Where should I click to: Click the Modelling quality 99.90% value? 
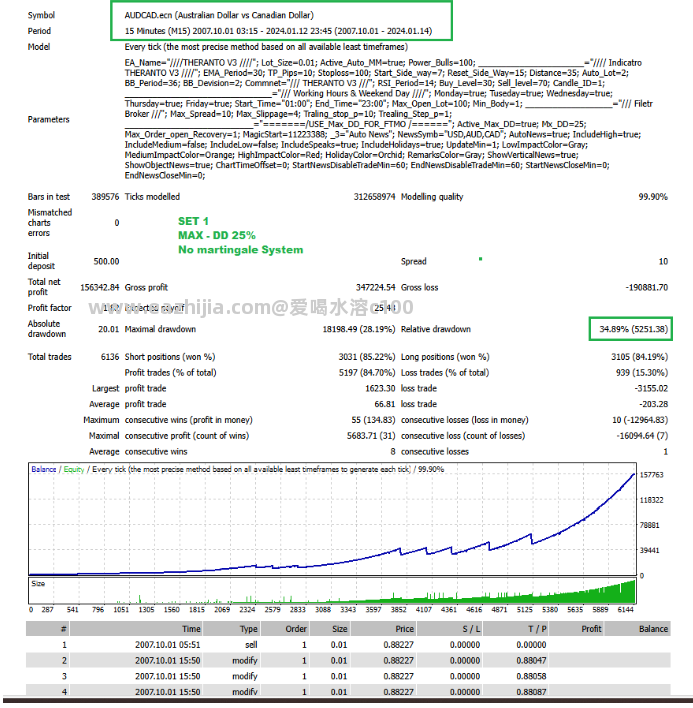click(x=653, y=197)
